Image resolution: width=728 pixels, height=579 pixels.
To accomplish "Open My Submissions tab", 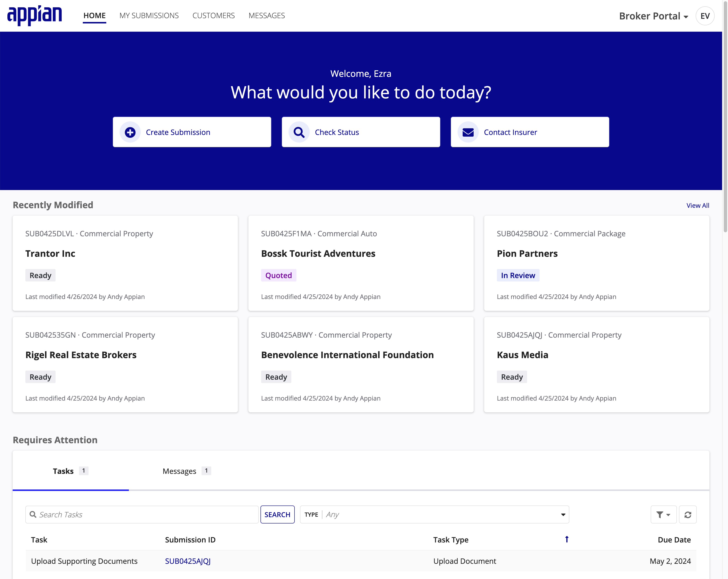I will (149, 16).
